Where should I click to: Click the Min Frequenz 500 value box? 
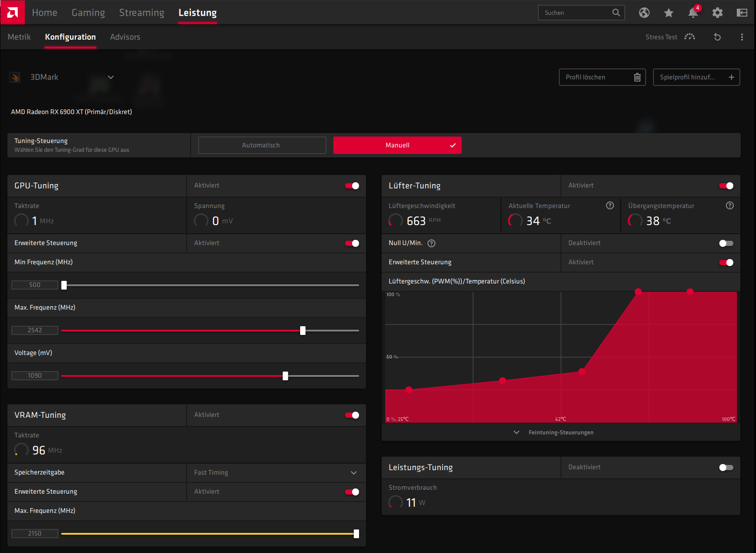[x=35, y=285]
